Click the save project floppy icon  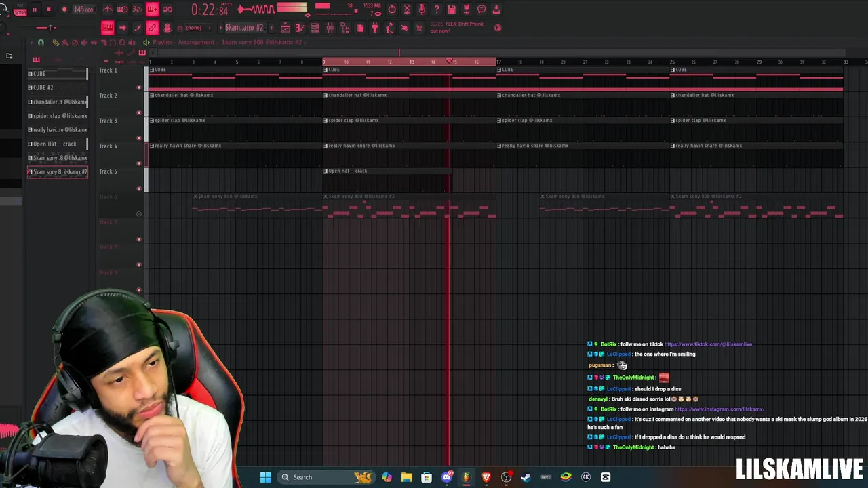click(x=452, y=9)
